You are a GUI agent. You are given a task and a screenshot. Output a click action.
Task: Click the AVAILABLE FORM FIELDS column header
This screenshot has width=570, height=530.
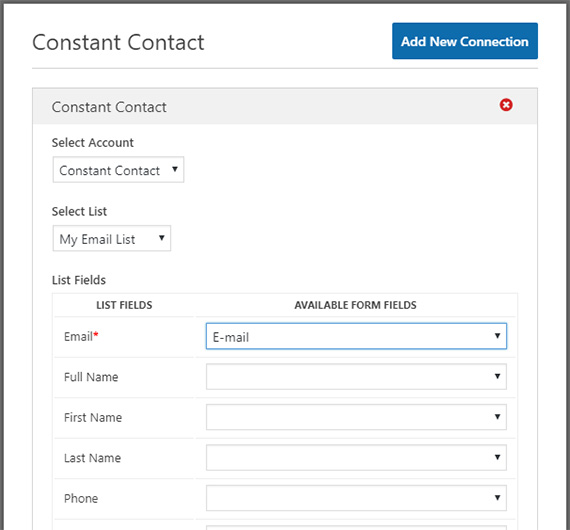point(356,305)
